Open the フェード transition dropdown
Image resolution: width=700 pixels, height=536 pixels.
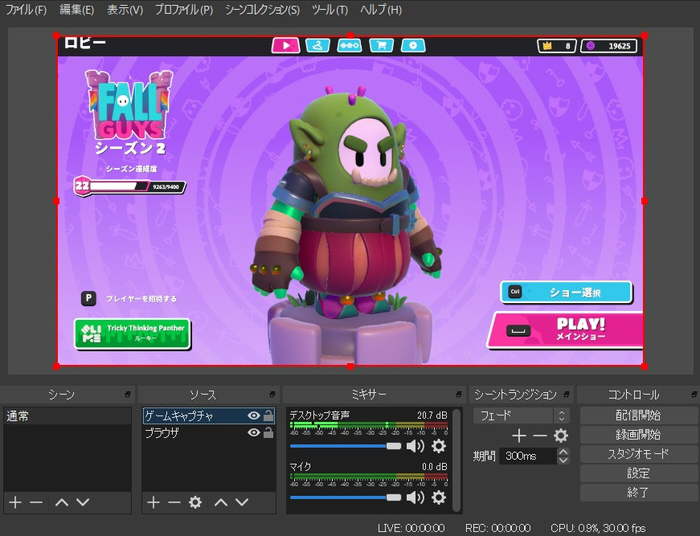coord(521,416)
